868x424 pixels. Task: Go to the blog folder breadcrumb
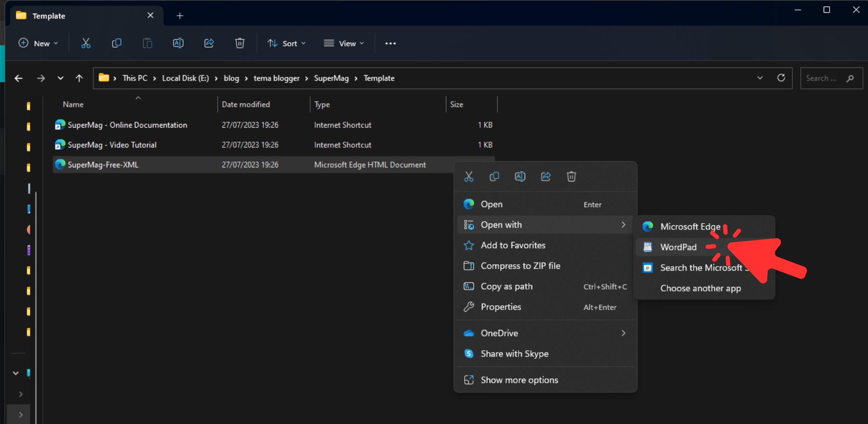[x=231, y=78]
